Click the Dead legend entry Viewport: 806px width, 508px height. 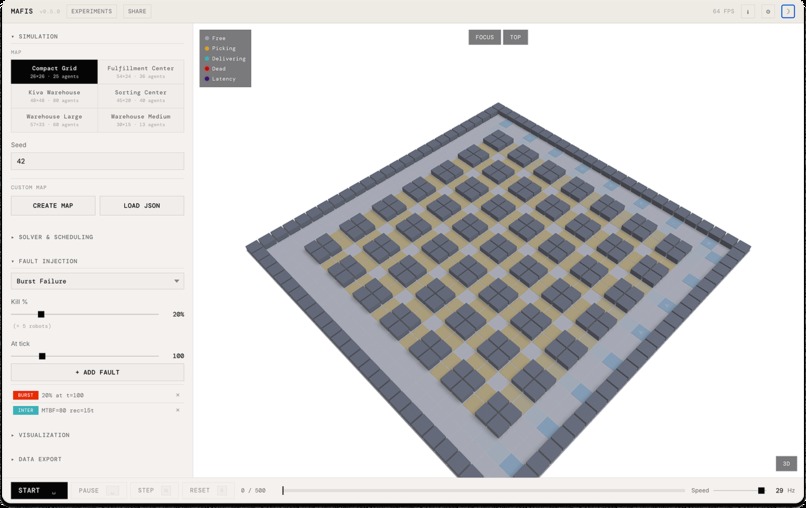(x=215, y=68)
